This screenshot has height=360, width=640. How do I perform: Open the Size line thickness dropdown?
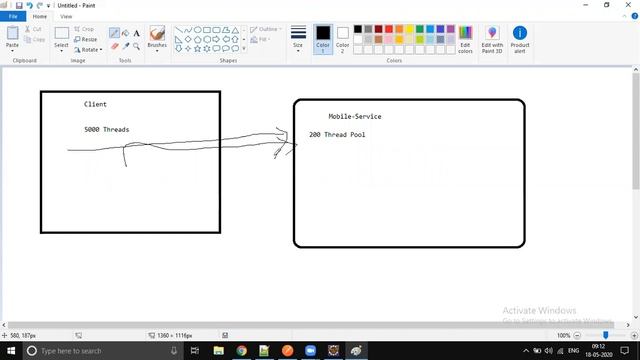[298, 39]
